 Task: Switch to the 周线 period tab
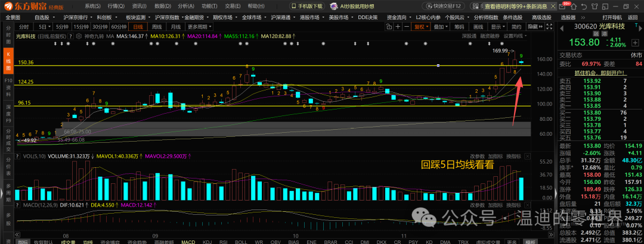pyautogui.click(x=156, y=27)
